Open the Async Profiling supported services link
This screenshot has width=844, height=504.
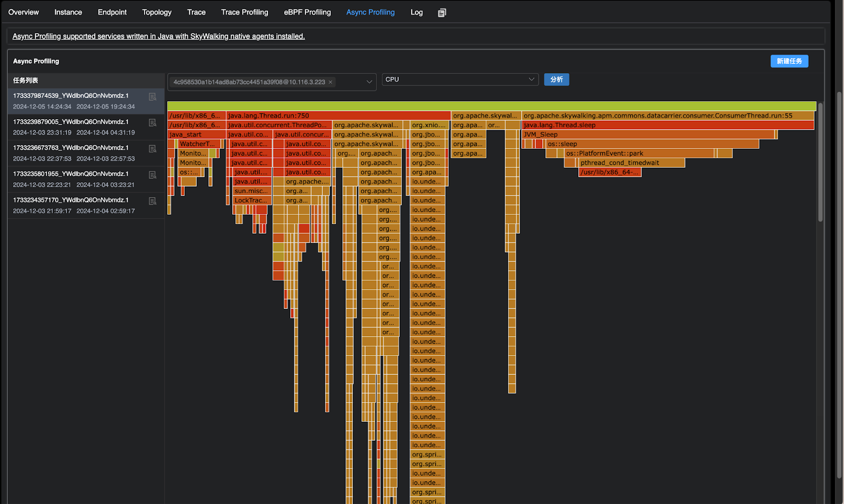(158, 36)
